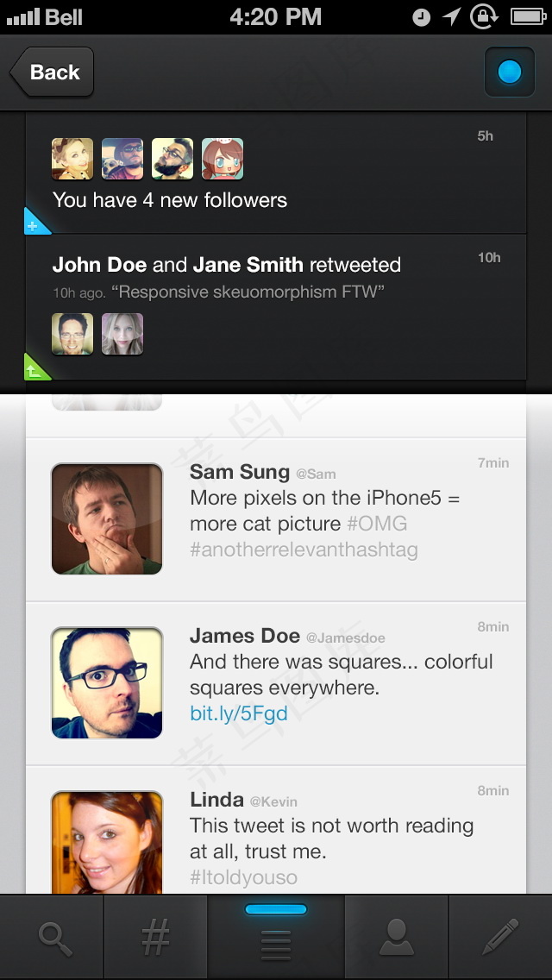The height and width of the screenshot is (980, 552).
Task: Open James Doe's avatar photo
Action: point(107,682)
